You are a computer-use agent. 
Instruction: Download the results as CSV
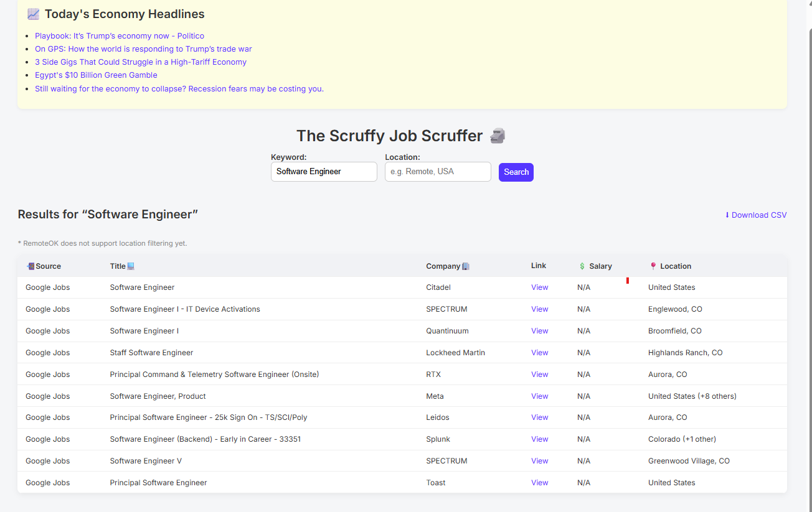(x=755, y=215)
